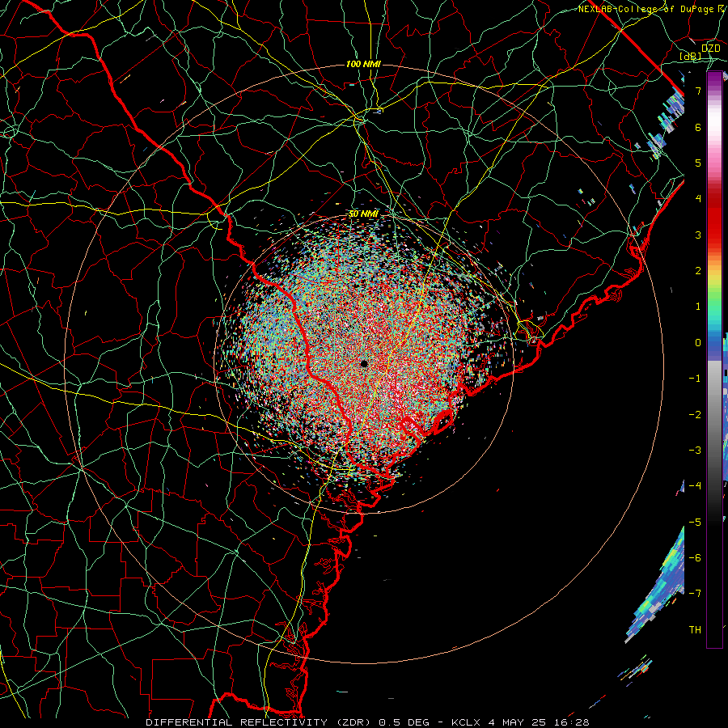Click the "TH" label on the color scale

[x=695, y=630]
